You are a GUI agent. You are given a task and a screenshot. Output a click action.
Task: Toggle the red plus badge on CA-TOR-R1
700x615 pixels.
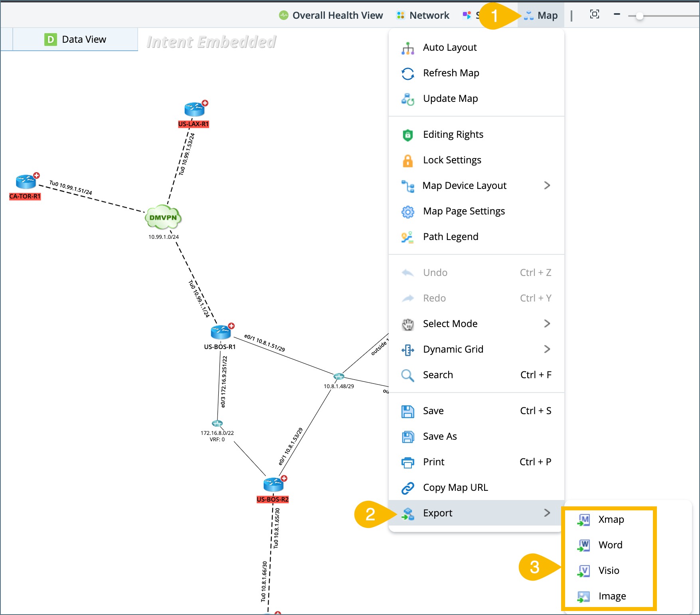(x=37, y=175)
